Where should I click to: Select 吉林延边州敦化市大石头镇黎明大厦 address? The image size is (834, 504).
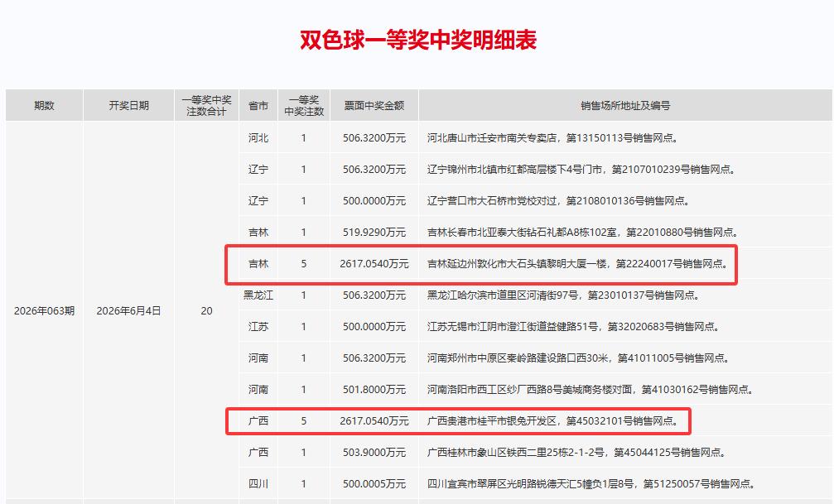tap(577, 263)
